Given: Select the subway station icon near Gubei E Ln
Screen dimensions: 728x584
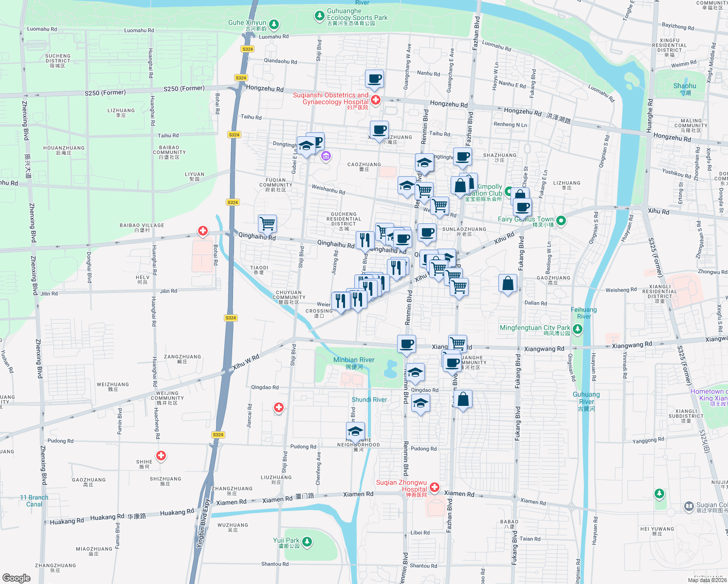Looking at the screenshot, I should pyautogui.click(x=326, y=157).
